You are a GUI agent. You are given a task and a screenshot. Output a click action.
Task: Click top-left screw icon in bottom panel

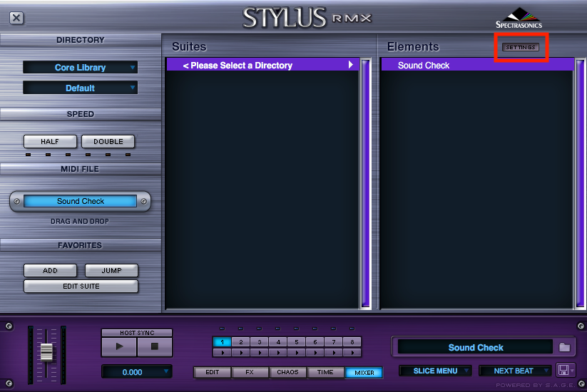click(x=9, y=326)
